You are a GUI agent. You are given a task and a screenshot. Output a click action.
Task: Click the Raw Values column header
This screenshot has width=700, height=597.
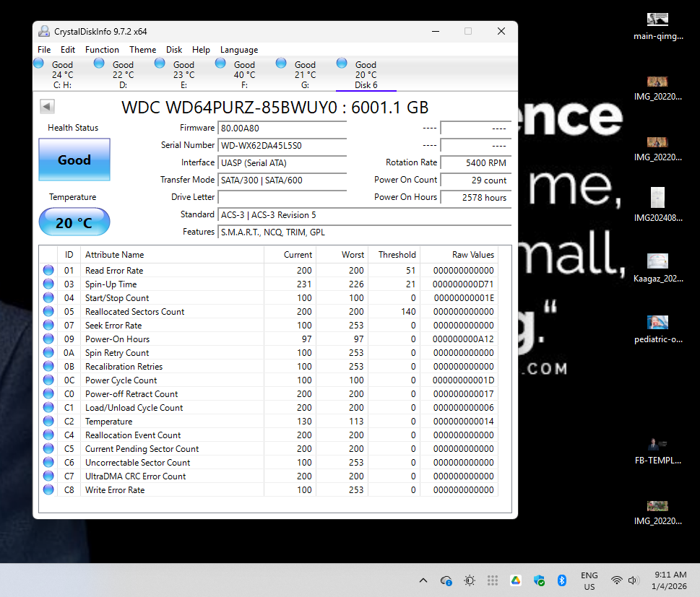(x=473, y=255)
